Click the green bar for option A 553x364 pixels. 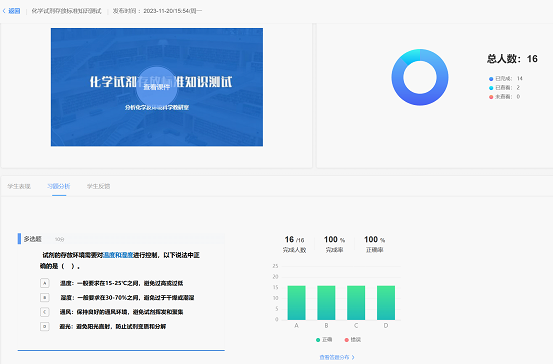click(297, 303)
